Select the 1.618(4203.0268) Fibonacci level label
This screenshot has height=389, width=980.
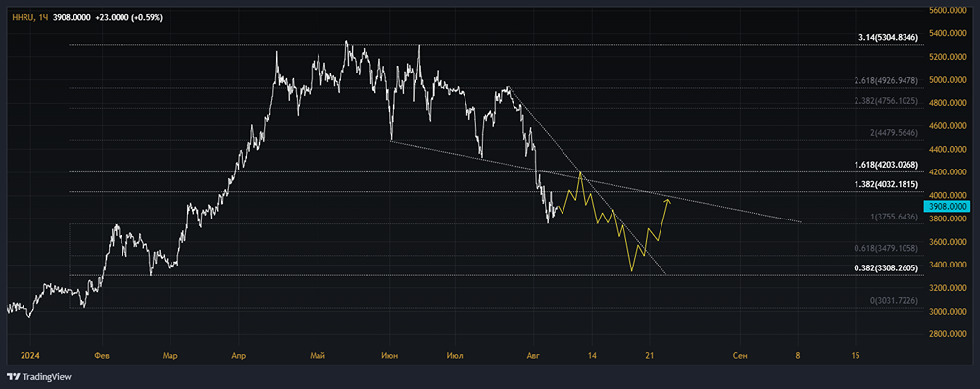[x=886, y=165]
